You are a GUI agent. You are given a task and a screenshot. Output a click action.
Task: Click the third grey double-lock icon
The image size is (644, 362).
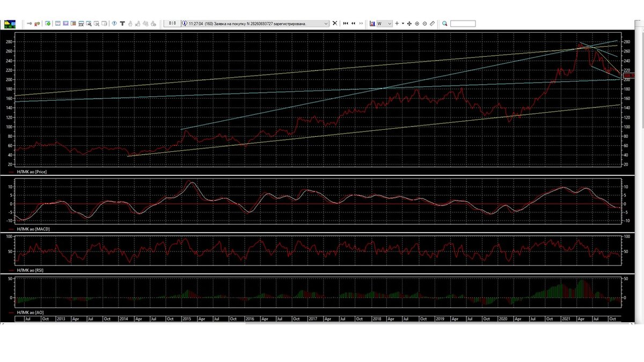pyautogui.click(x=145, y=24)
